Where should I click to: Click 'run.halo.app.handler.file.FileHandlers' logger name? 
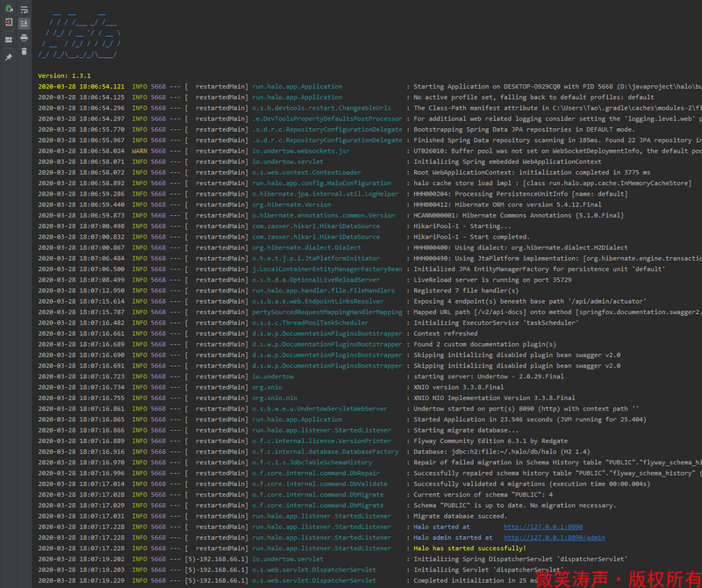click(x=323, y=290)
